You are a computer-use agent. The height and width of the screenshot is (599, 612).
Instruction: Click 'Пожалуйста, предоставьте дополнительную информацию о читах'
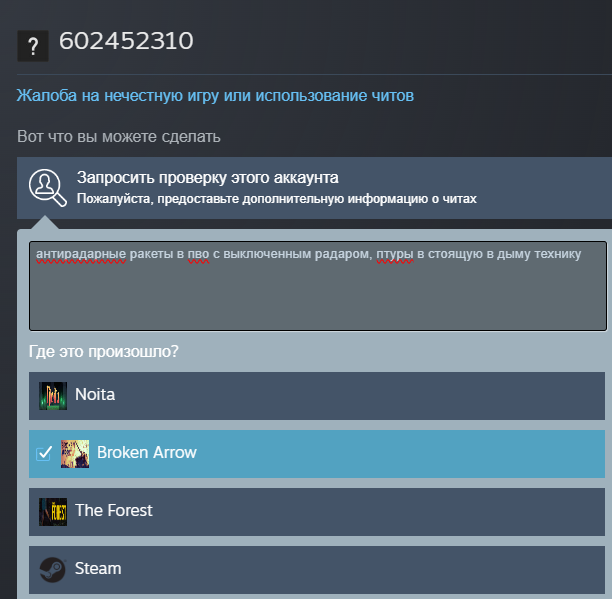tap(277, 199)
